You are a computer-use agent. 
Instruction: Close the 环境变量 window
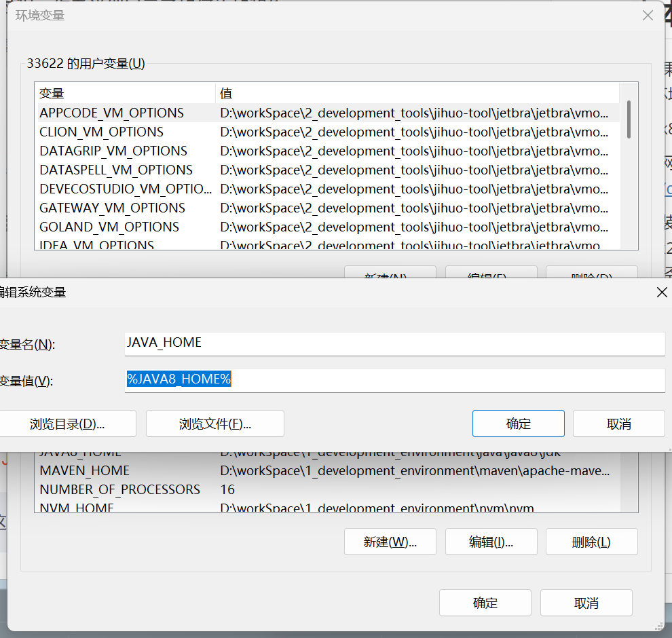click(x=649, y=15)
